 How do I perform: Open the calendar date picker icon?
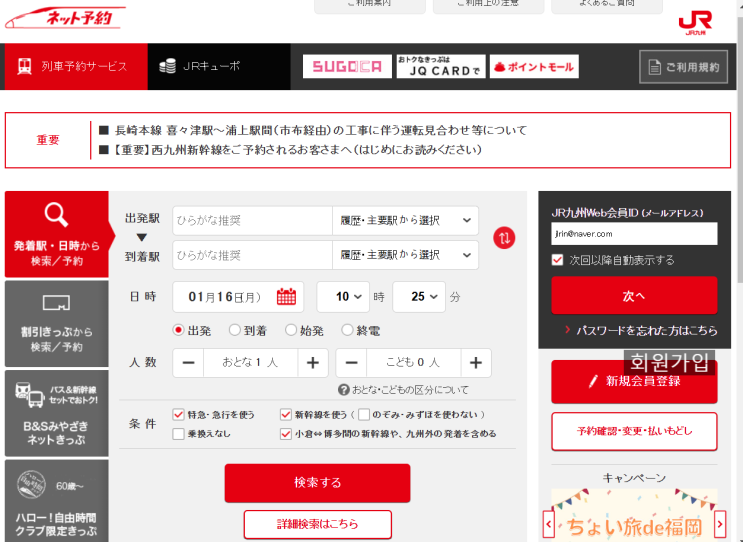(286, 297)
